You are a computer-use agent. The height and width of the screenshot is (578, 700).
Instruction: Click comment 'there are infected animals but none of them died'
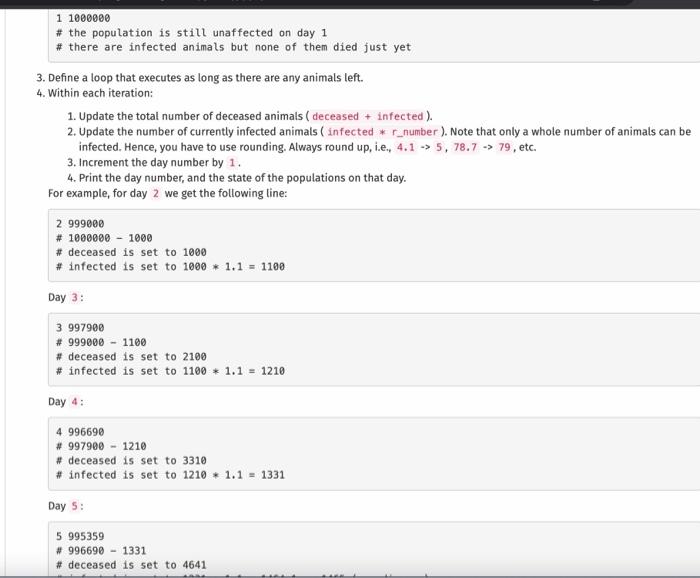pyautogui.click(x=233, y=47)
